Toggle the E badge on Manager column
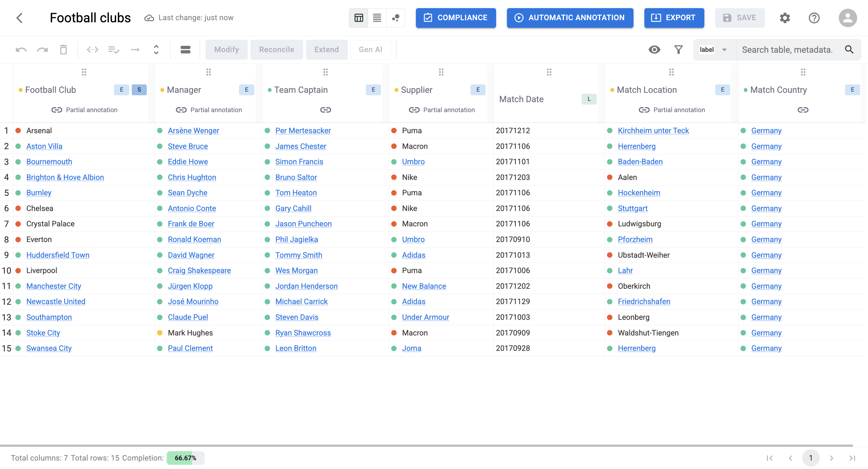Image resolution: width=868 pixels, height=469 pixels. tap(247, 90)
